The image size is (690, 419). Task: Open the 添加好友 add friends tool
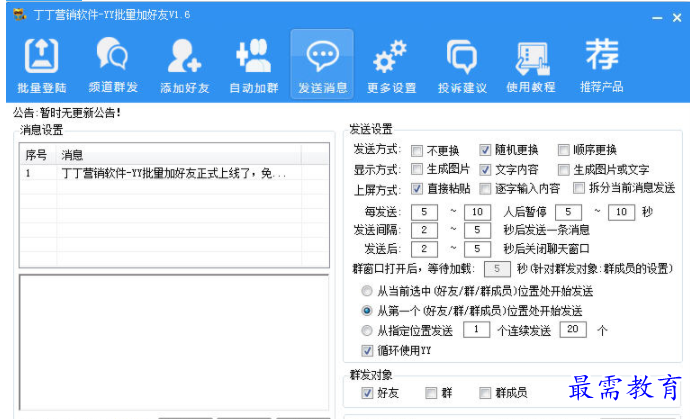(184, 65)
